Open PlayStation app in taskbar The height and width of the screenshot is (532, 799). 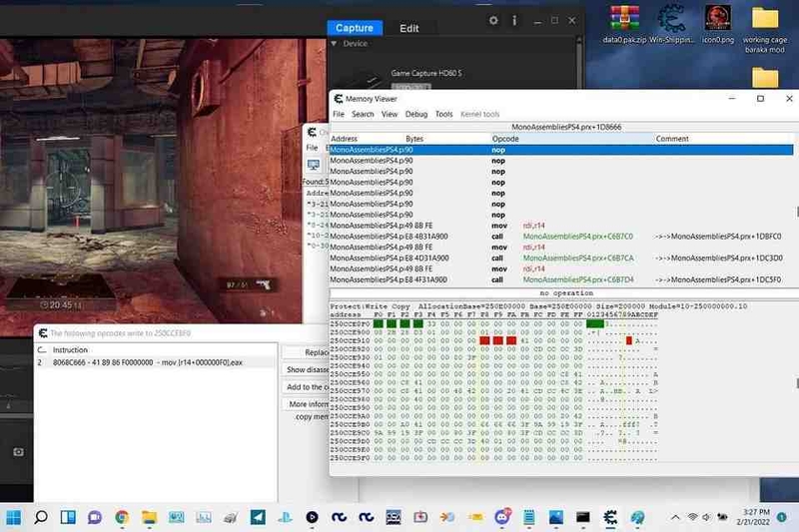(x=285, y=518)
